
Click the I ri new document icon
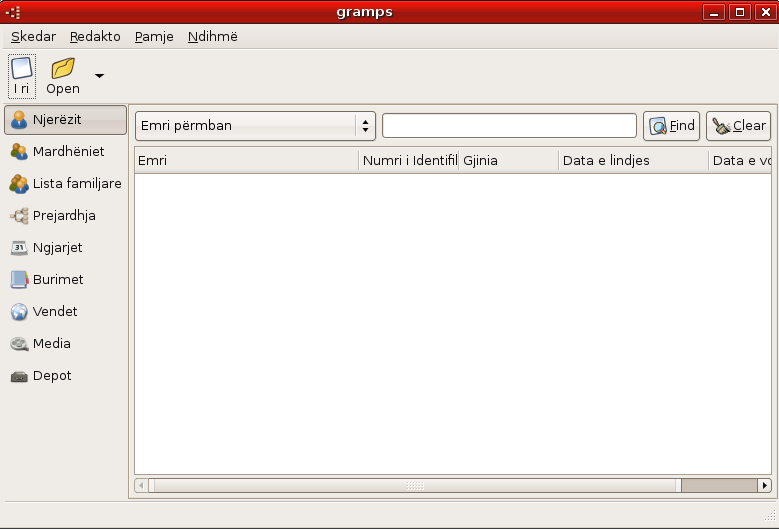[22, 76]
